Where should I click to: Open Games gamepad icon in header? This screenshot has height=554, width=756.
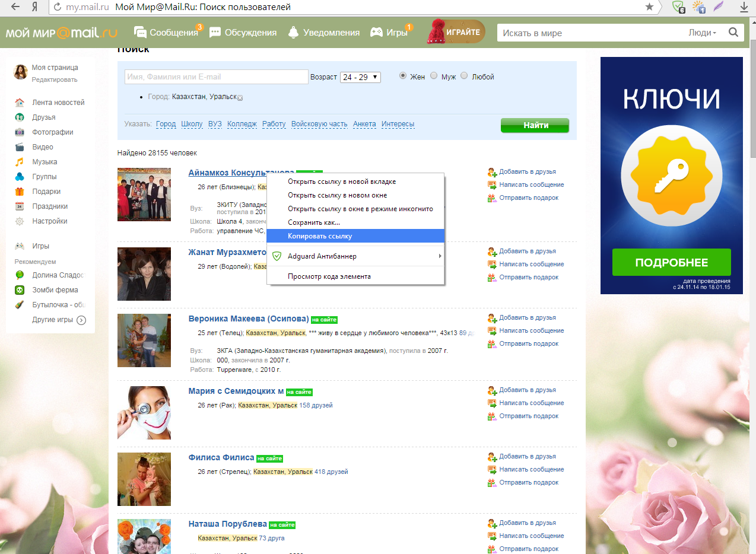[376, 33]
